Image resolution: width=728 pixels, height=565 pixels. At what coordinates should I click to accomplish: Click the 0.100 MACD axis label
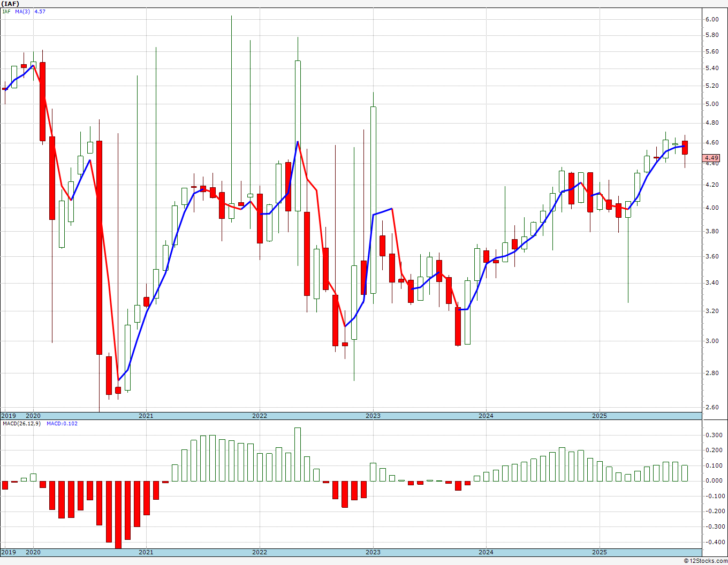(x=714, y=466)
